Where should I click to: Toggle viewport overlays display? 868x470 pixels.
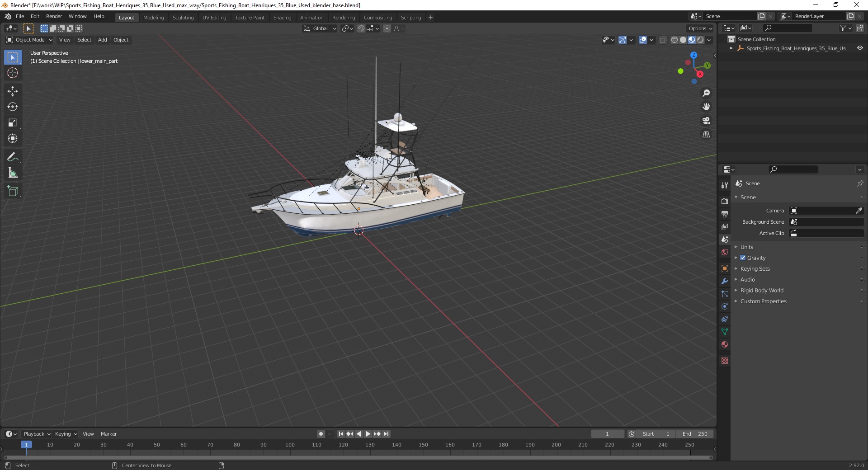(643, 40)
